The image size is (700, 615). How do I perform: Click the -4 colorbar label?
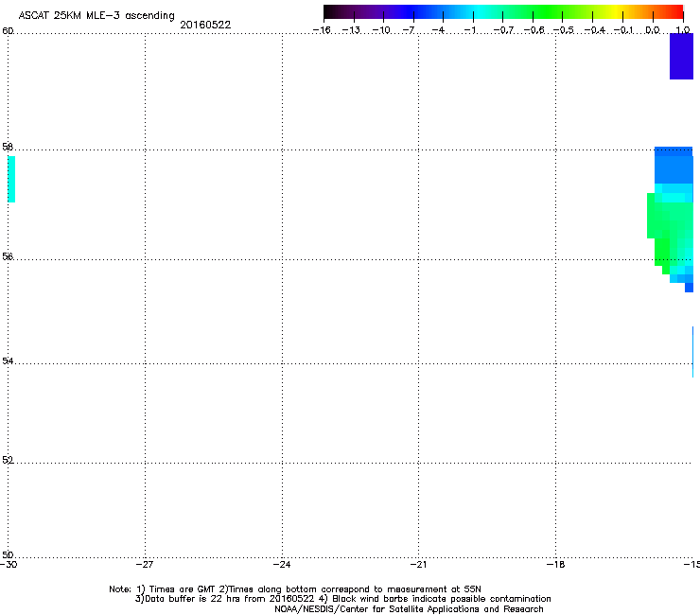point(438,30)
